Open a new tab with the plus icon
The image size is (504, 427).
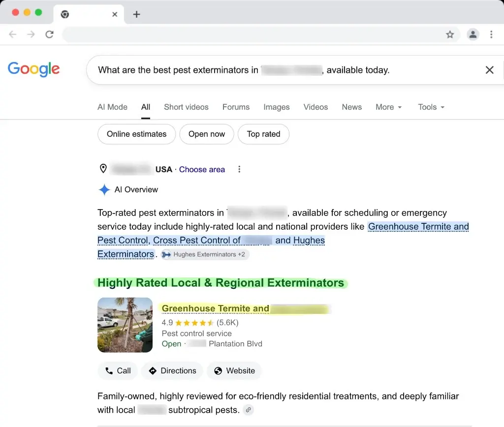coord(137,14)
